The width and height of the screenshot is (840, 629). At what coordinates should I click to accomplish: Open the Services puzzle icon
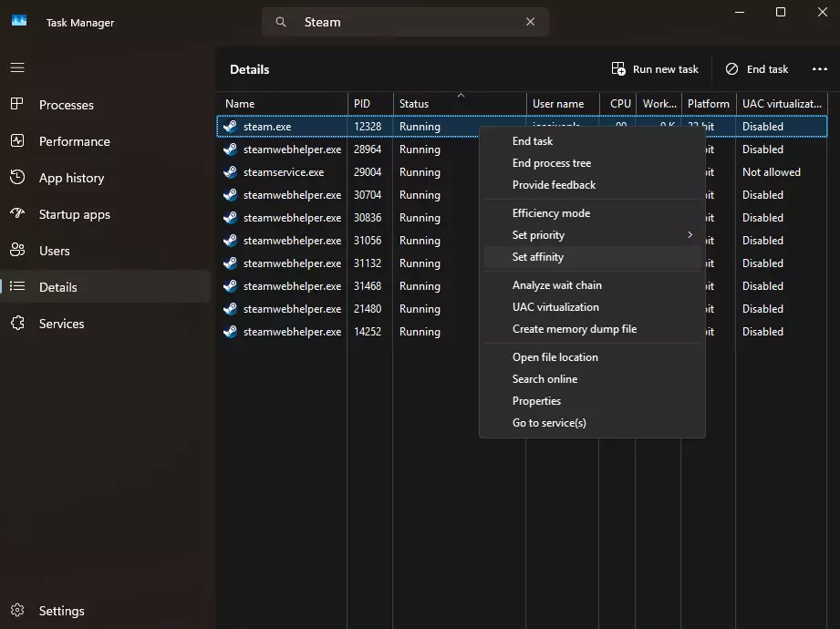click(17, 324)
